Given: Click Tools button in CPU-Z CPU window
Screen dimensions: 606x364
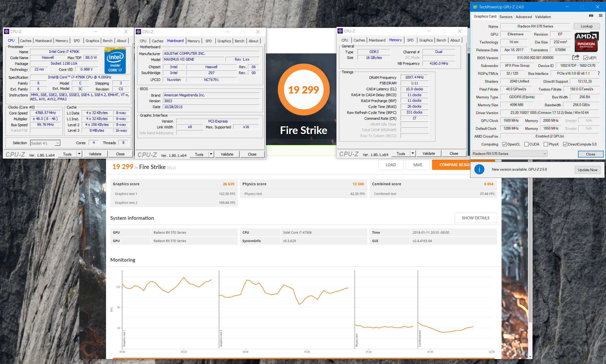Looking at the screenshot, I should [67, 154].
